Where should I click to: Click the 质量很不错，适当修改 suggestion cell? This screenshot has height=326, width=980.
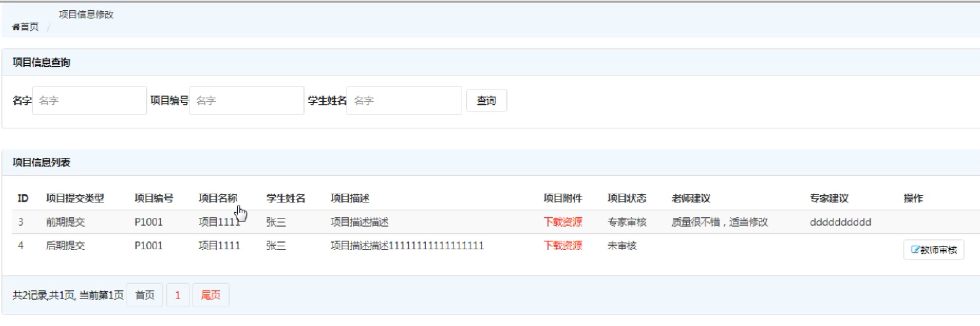[x=720, y=222]
